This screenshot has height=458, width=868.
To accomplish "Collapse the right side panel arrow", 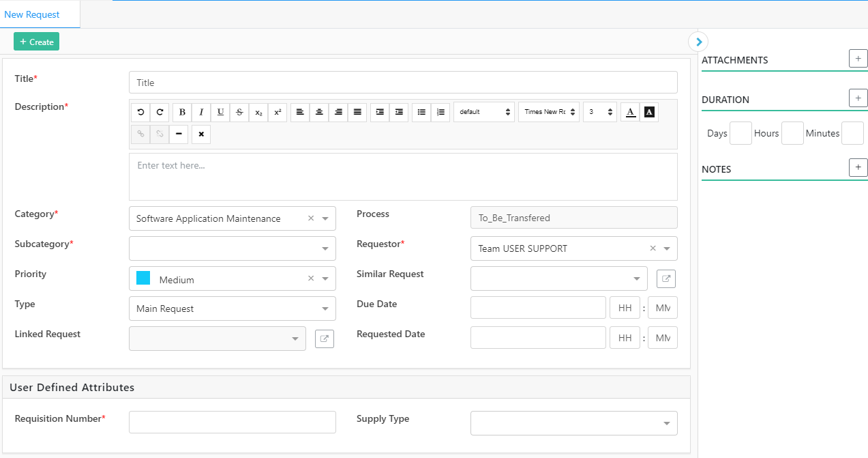I will 698,42.
